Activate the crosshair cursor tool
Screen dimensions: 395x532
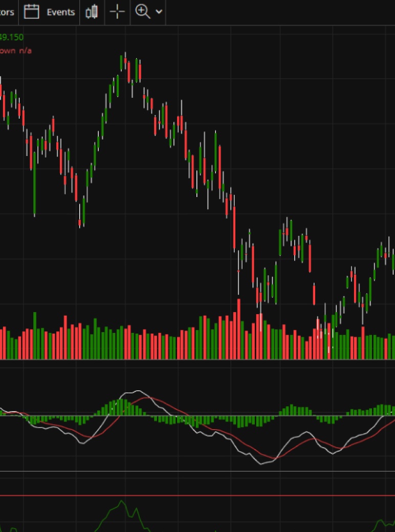(x=117, y=12)
